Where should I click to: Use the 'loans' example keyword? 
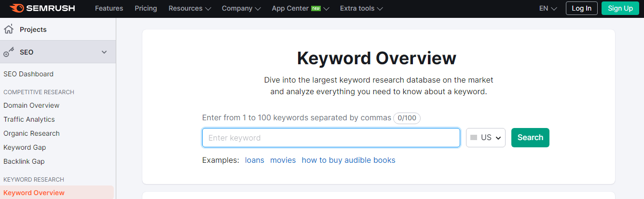255,160
